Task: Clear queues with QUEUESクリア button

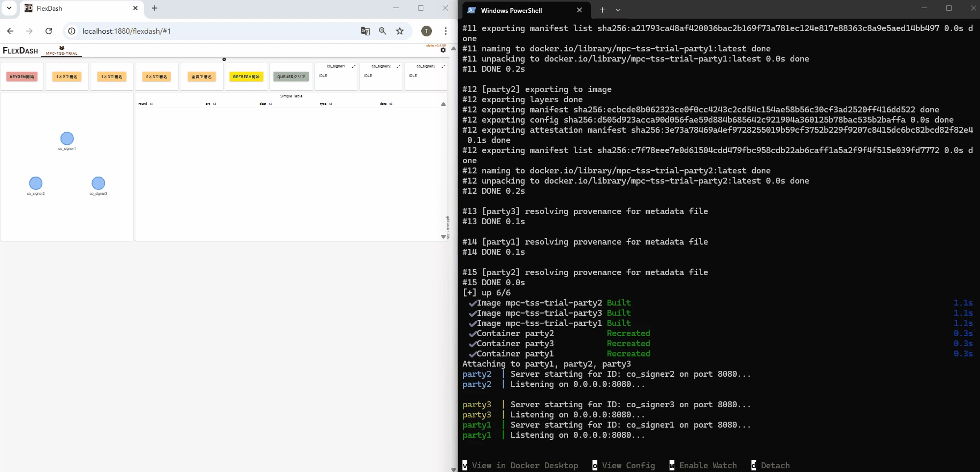Action: click(x=291, y=77)
